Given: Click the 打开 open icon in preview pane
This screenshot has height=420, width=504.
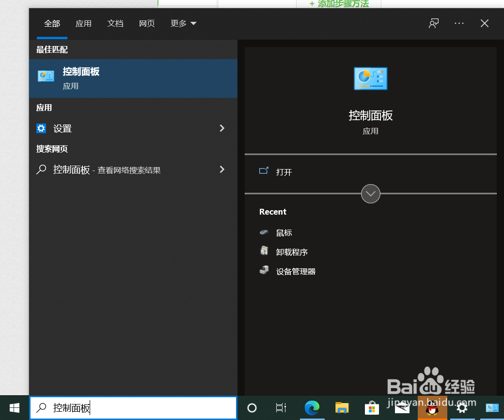Looking at the screenshot, I should coord(264,171).
